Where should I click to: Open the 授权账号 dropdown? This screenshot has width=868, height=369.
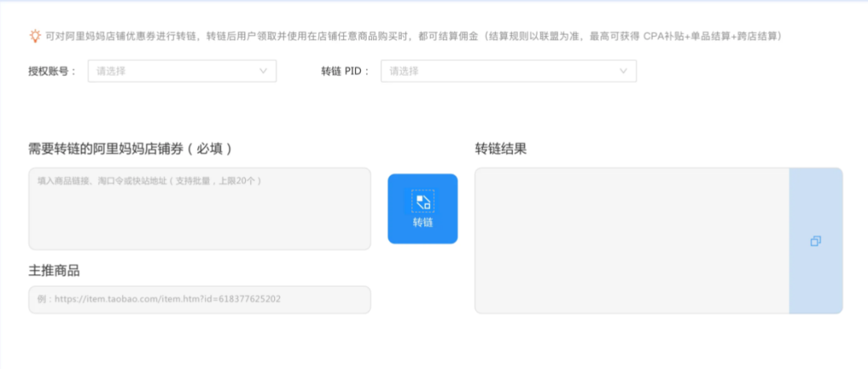tap(182, 71)
